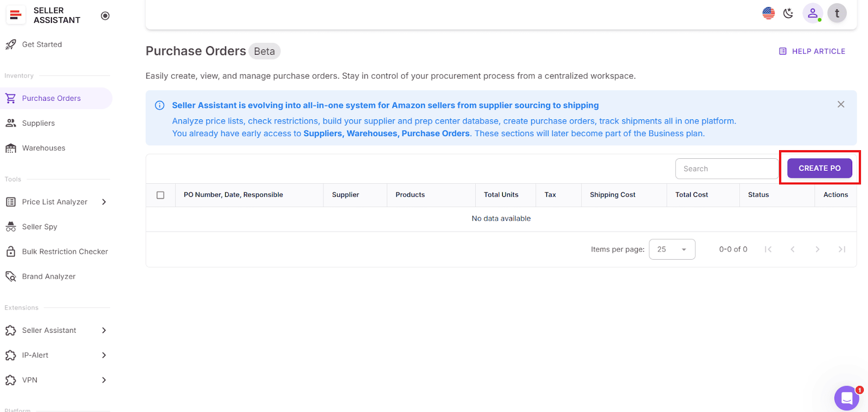This screenshot has height=412, width=868.
Task: Click the "t" account avatar
Action: point(837,13)
